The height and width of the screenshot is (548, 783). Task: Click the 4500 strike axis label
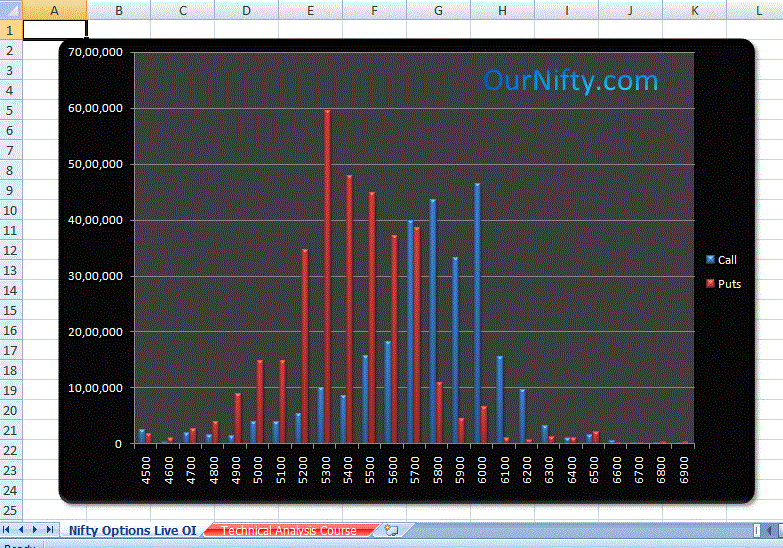146,470
